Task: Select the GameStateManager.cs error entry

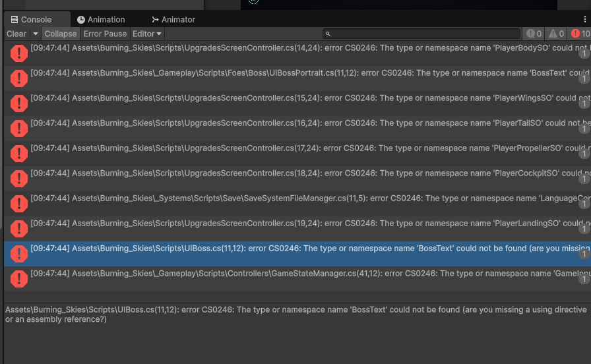Action: point(297,278)
